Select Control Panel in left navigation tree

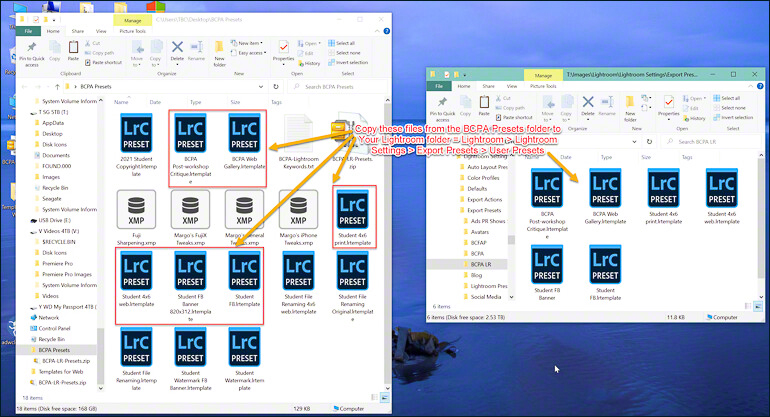click(x=54, y=329)
